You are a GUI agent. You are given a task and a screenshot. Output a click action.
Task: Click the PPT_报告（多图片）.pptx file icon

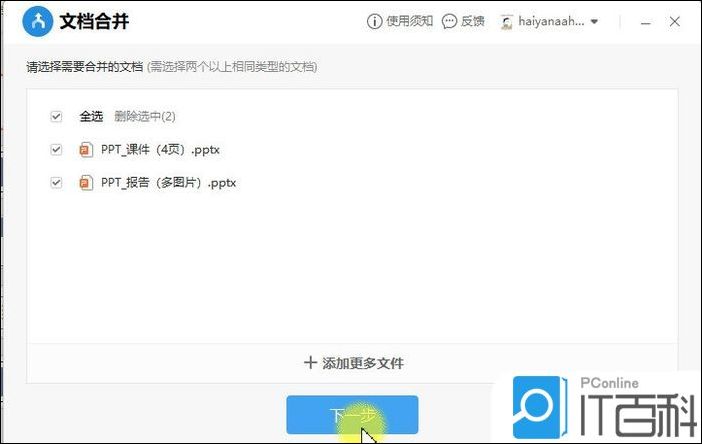86,183
